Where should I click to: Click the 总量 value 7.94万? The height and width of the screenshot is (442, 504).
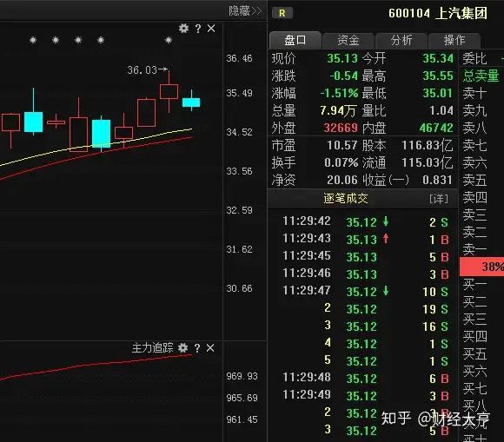pos(338,111)
